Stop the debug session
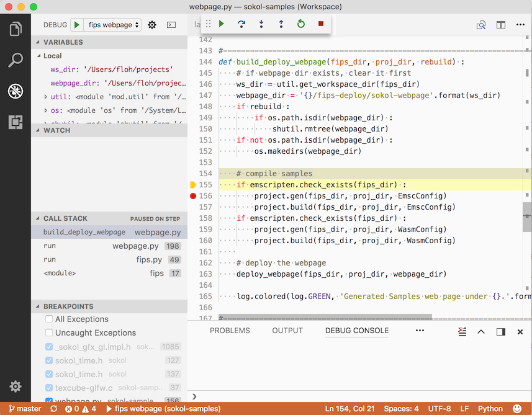This screenshot has width=532, height=415. [320, 24]
